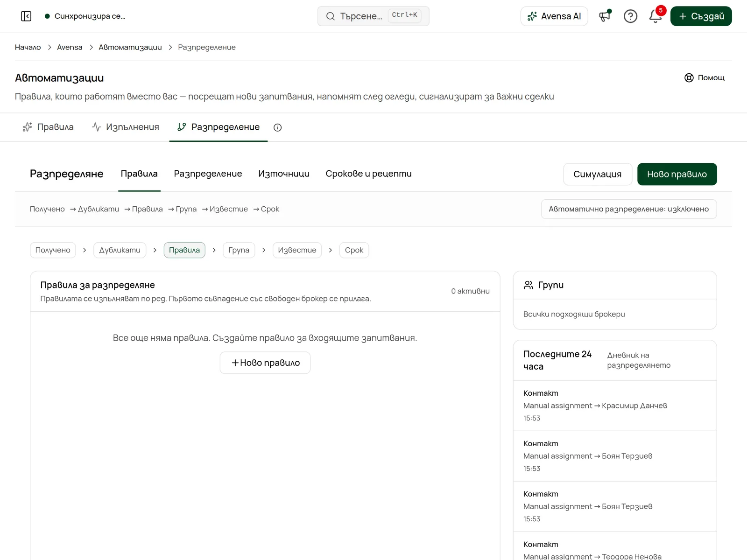Click the '0 активни' count text

click(470, 291)
